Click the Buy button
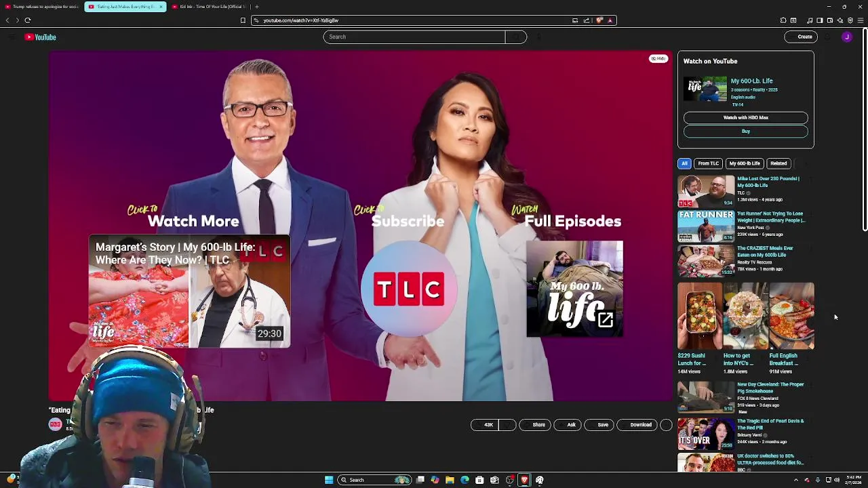The image size is (868, 488). (746, 131)
